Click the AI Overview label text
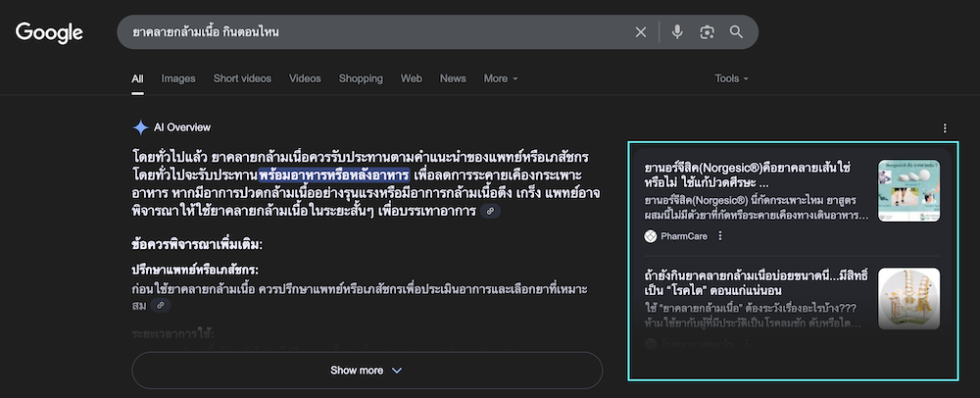This screenshot has height=398, width=980. 182,127
